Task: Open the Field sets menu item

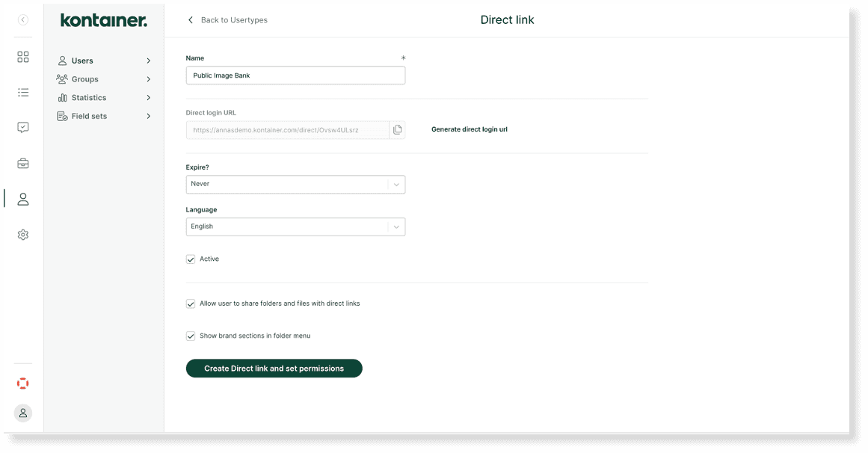Action: pyautogui.click(x=104, y=117)
